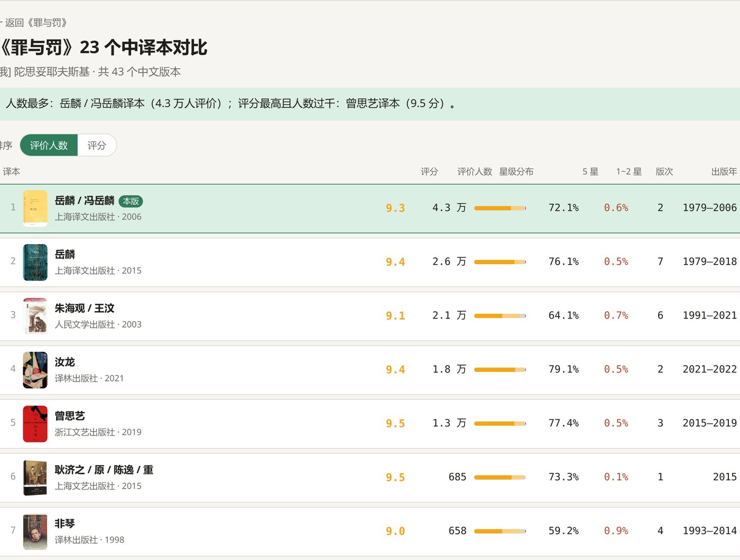
Task: Click publication years 1979–2006
Action: [x=710, y=208]
